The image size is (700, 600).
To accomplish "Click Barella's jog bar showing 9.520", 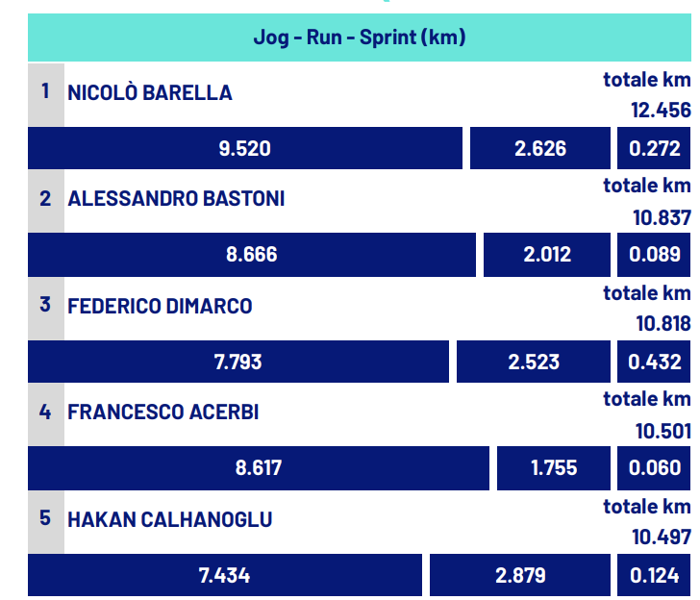I will click(245, 148).
